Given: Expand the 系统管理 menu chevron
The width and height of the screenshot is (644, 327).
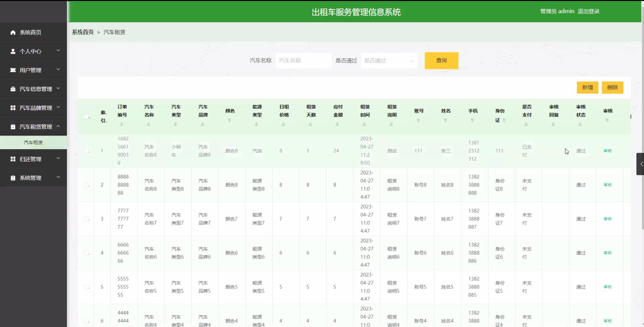Looking at the screenshot, I should pos(58,177).
